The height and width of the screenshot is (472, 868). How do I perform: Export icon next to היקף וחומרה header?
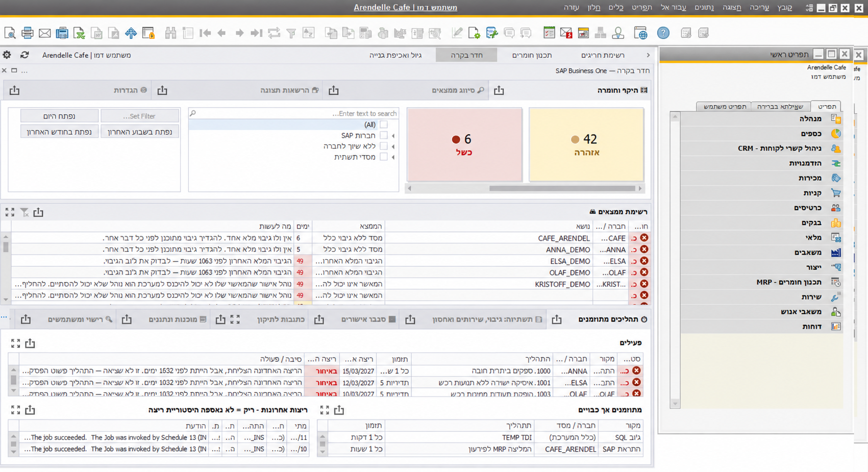[499, 90]
